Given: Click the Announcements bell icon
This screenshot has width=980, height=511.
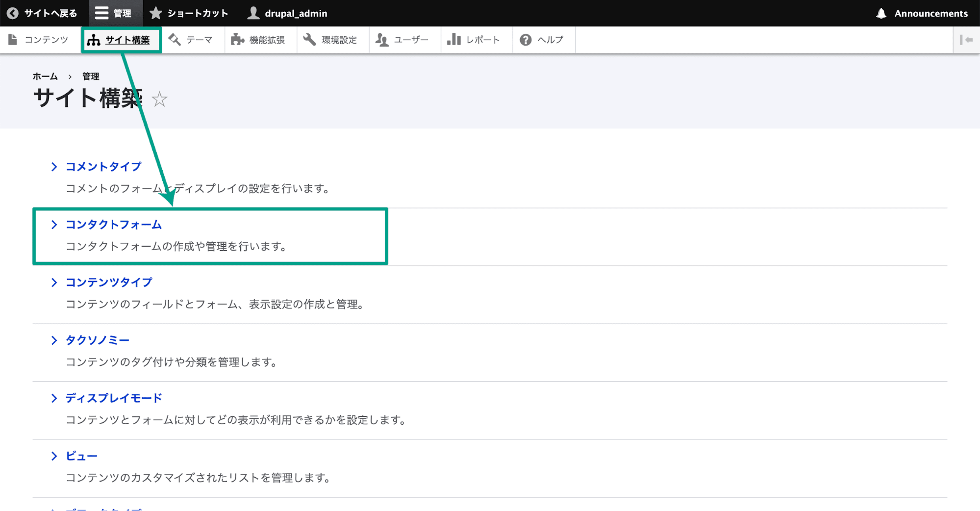Looking at the screenshot, I should coord(881,13).
